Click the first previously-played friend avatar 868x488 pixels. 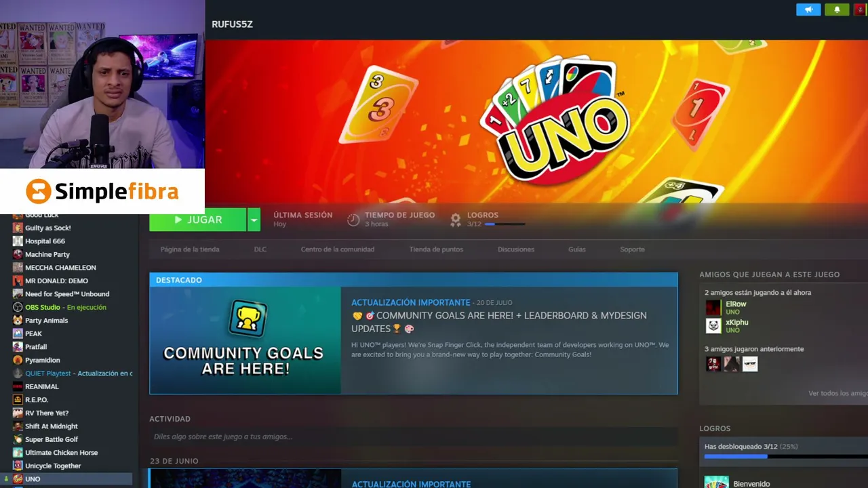pyautogui.click(x=713, y=364)
